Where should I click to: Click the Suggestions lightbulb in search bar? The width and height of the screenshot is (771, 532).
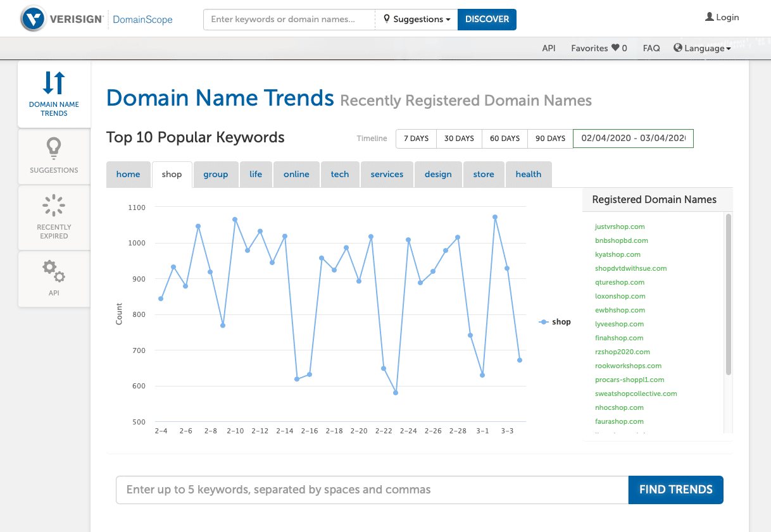click(x=387, y=19)
